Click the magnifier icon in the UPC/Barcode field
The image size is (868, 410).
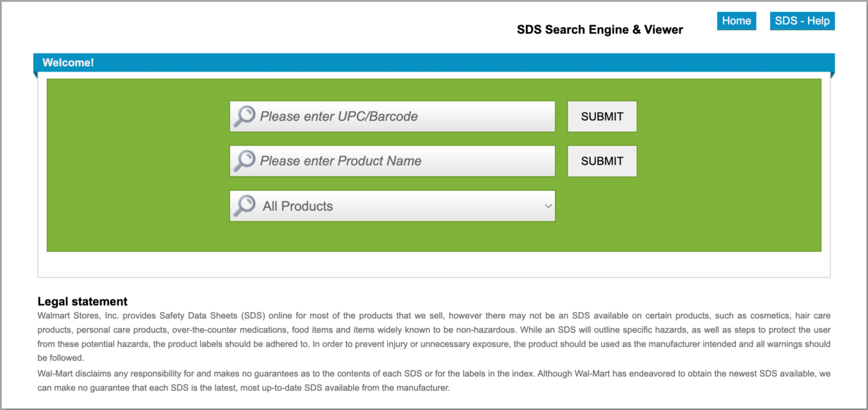244,116
